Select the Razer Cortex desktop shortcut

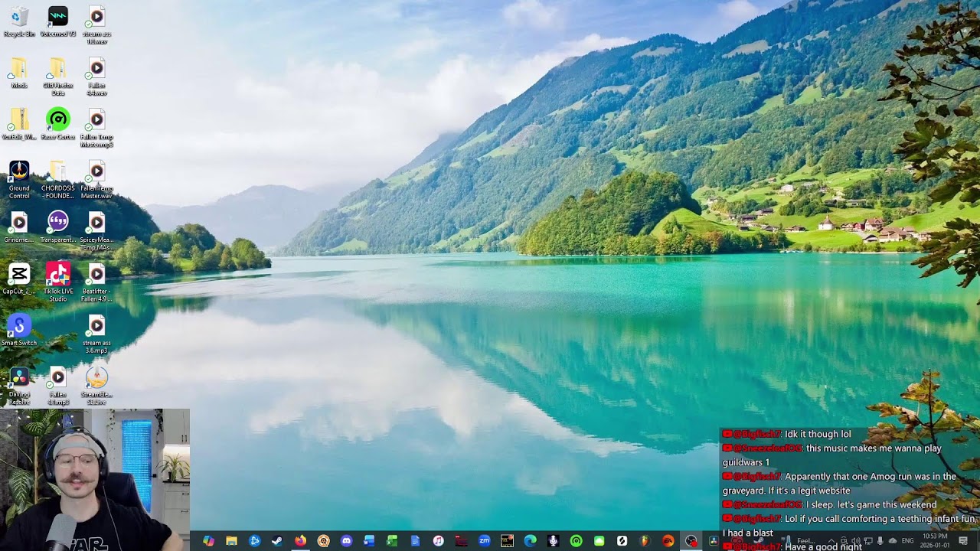tap(58, 124)
